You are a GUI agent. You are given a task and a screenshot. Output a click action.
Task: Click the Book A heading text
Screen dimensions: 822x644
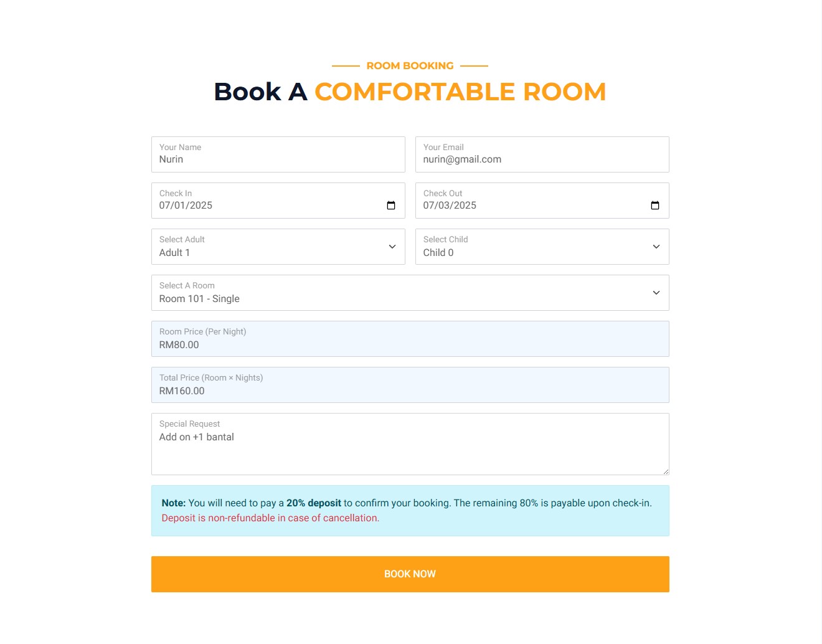pyautogui.click(x=260, y=92)
